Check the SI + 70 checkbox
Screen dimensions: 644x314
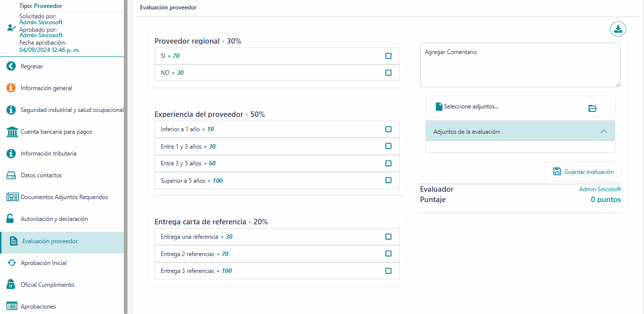[x=388, y=56]
